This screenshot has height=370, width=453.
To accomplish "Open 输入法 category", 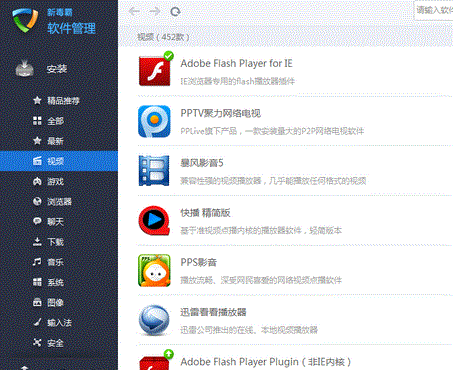I will 59,323.
